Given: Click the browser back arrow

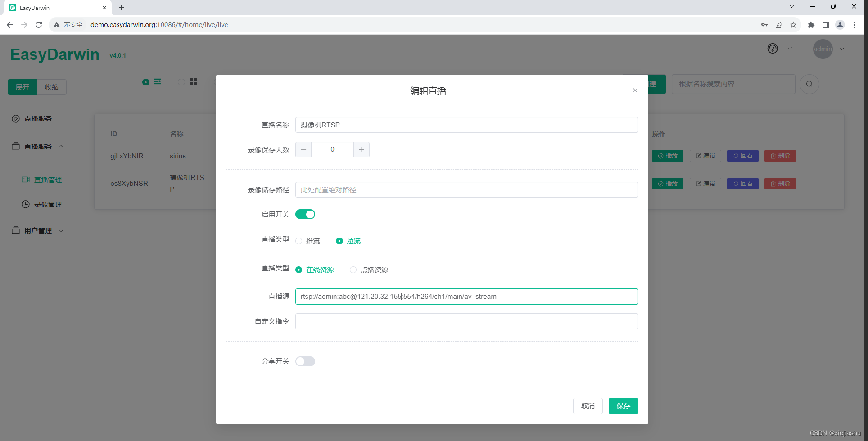Looking at the screenshot, I should (10, 25).
